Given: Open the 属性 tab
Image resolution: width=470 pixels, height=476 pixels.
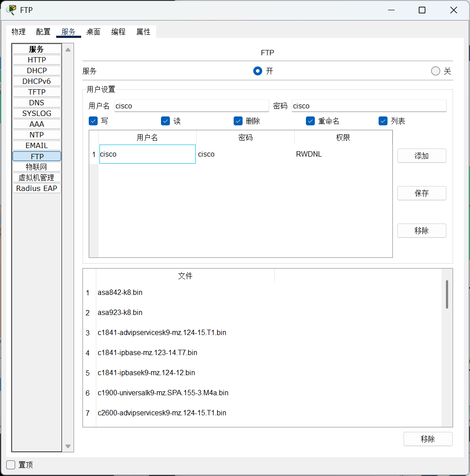Looking at the screenshot, I should click(143, 32).
